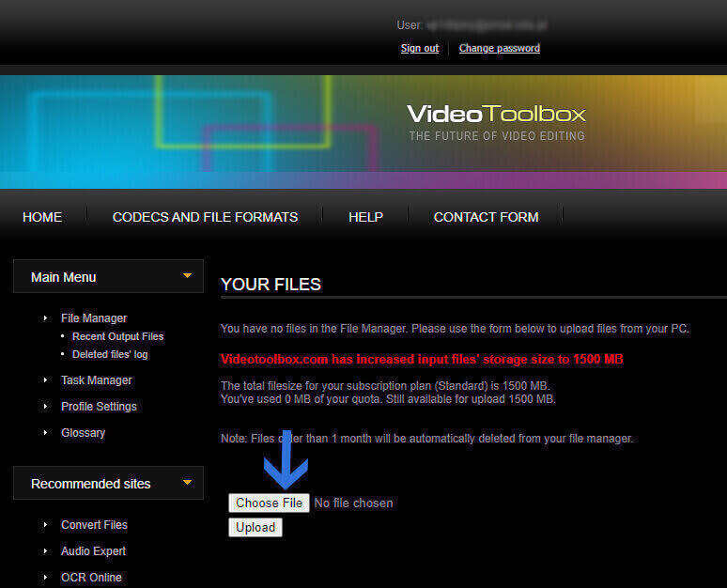Click the Main Menu header
The height and width of the screenshot is (588, 727).
pos(109,276)
